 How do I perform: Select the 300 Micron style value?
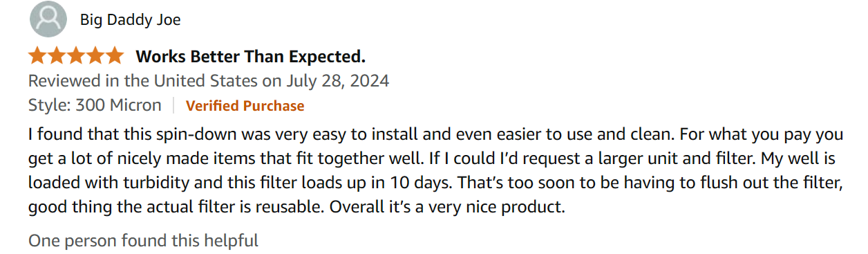click(x=118, y=106)
